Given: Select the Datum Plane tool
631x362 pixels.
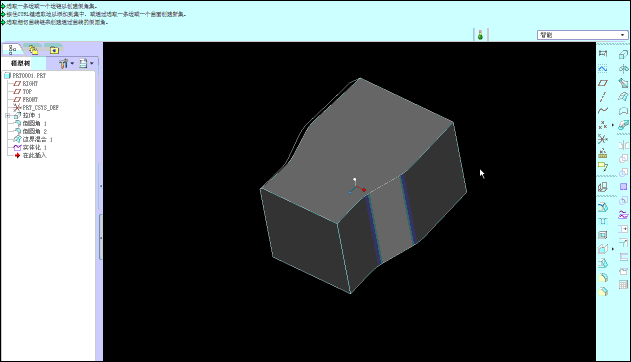Looking at the screenshot, I should click(602, 83).
